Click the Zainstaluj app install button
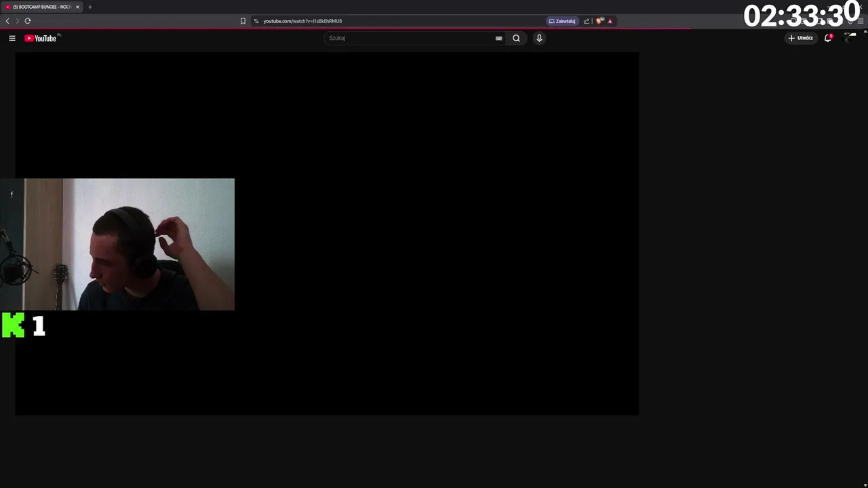Image resolution: width=868 pixels, height=488 pixels. click(x=562, y=21)
